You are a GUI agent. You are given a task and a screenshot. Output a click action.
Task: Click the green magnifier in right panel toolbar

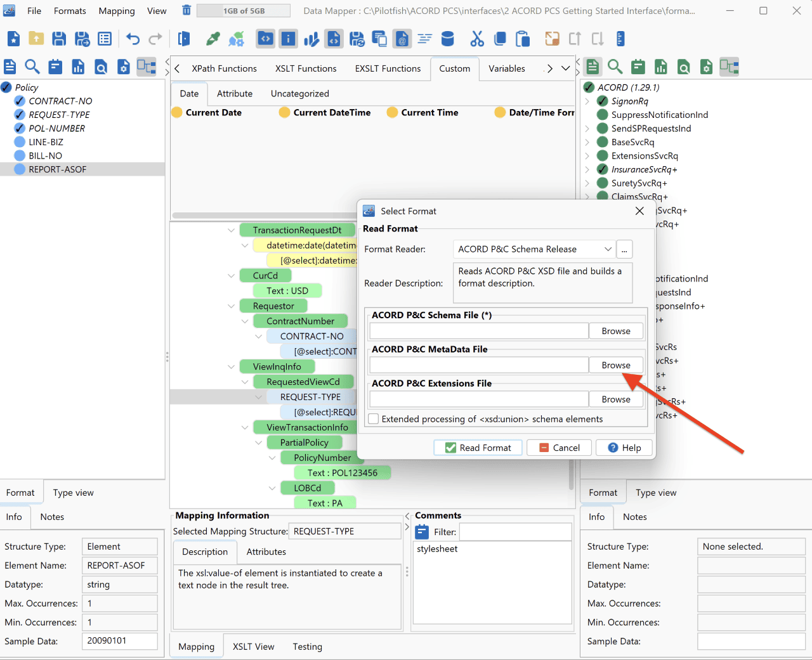(x=615, y=67)
